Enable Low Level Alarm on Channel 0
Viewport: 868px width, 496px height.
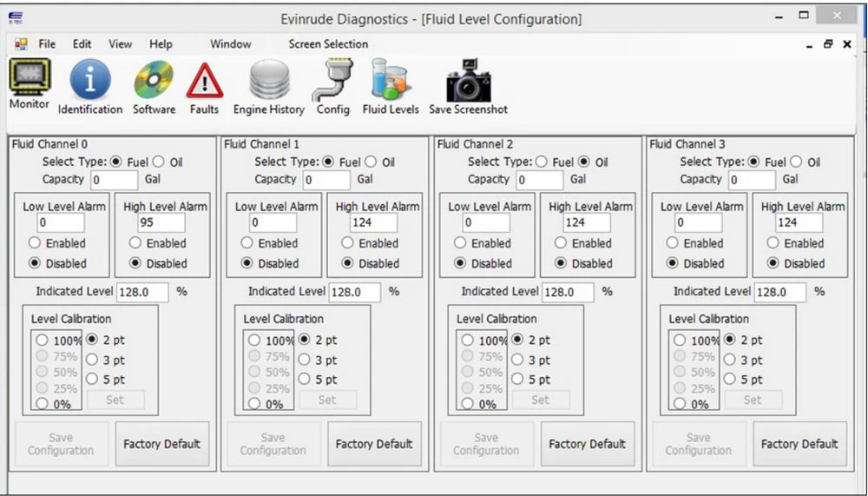click(35, 242)
